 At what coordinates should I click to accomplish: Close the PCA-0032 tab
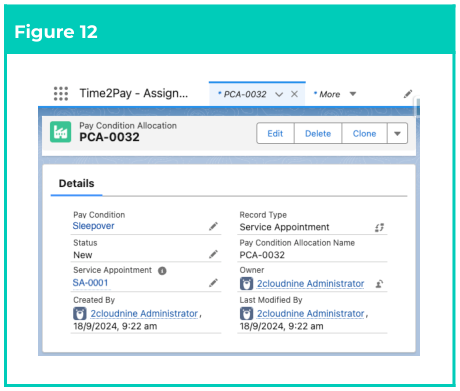294,94
